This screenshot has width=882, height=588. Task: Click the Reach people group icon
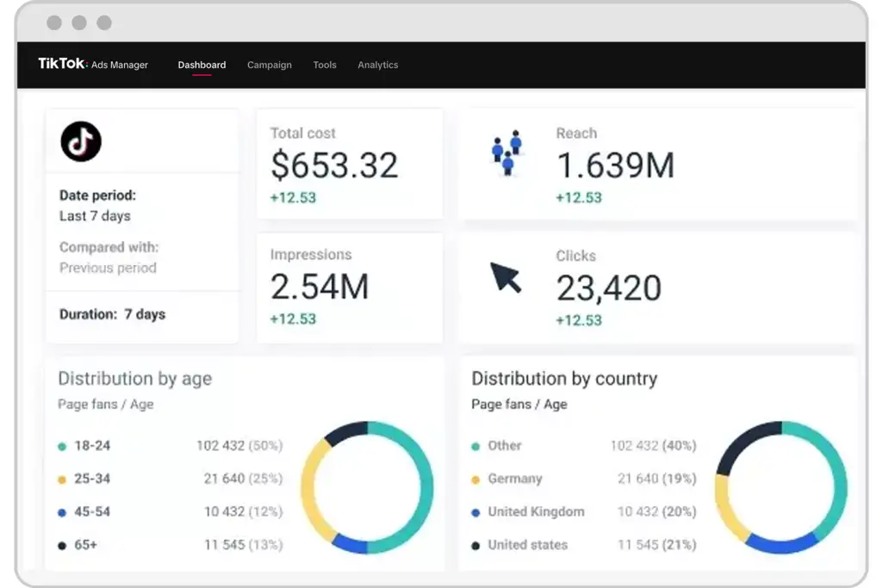click(506, 152)
